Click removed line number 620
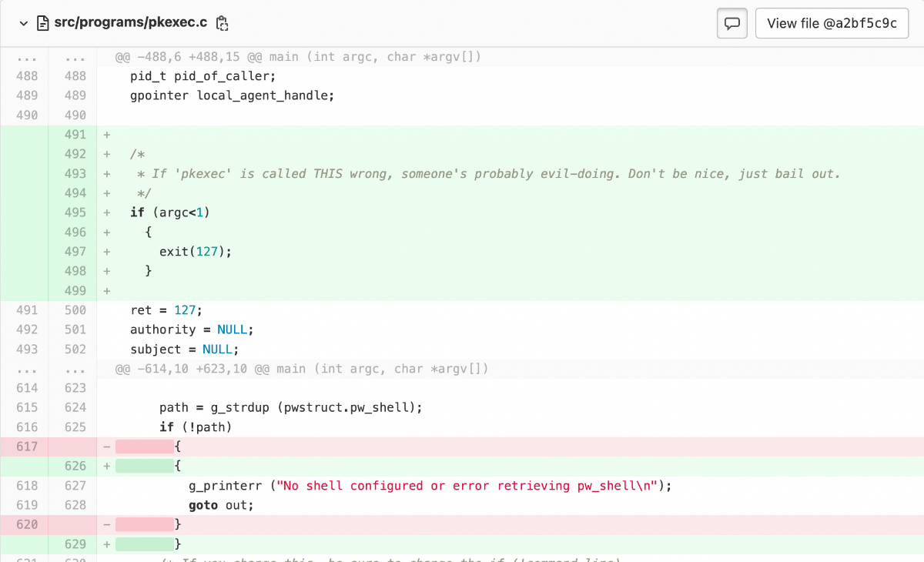 27,524
